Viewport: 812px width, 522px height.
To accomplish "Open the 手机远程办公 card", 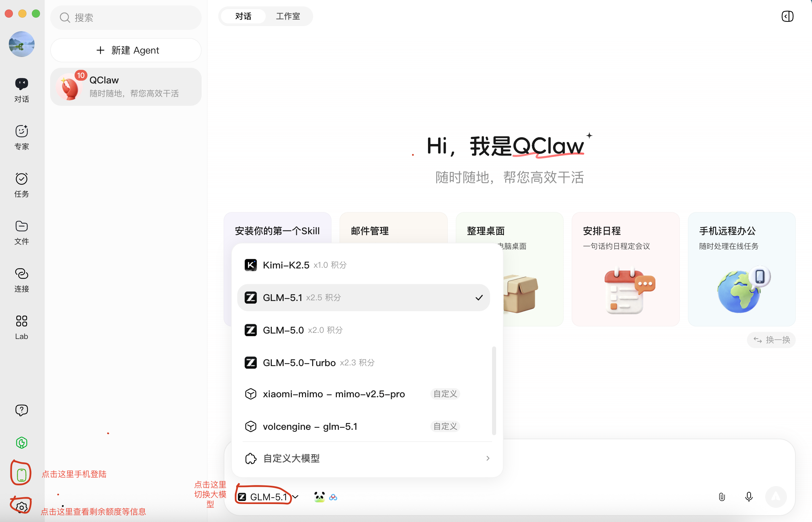I will 742,269.
